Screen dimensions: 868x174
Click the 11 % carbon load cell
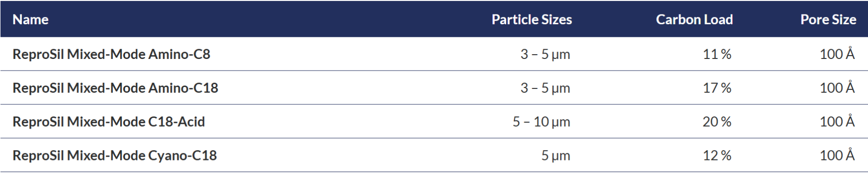pos(717,54)
